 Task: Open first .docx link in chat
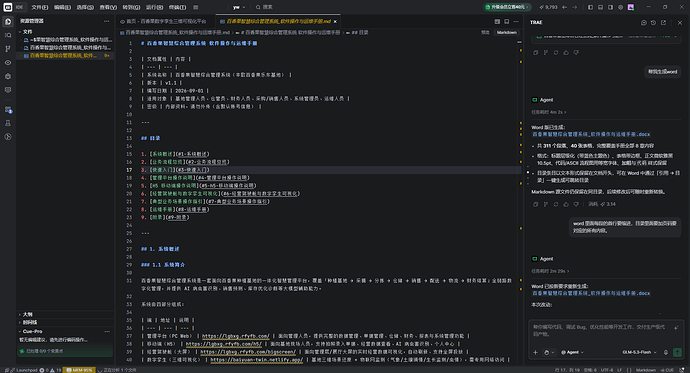tap(591, 134)
